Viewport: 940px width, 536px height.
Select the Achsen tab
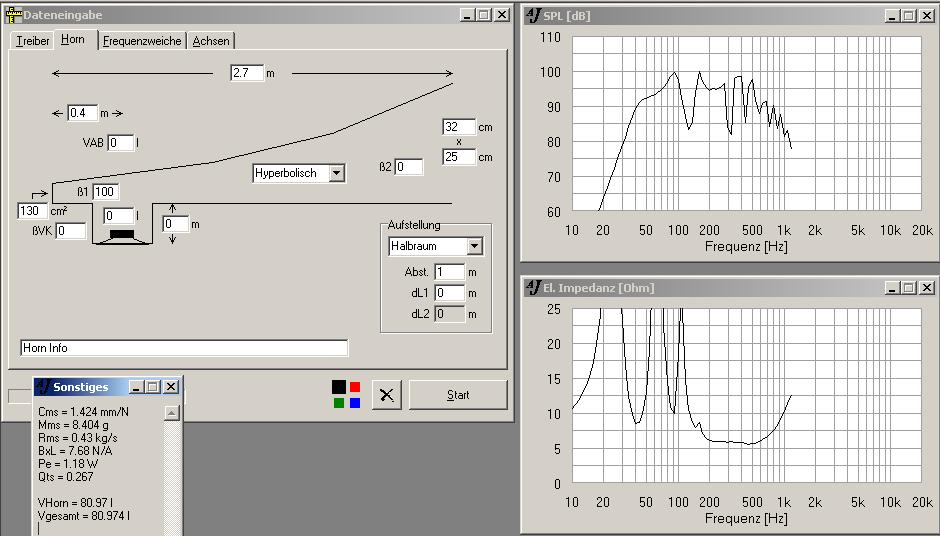211,41
